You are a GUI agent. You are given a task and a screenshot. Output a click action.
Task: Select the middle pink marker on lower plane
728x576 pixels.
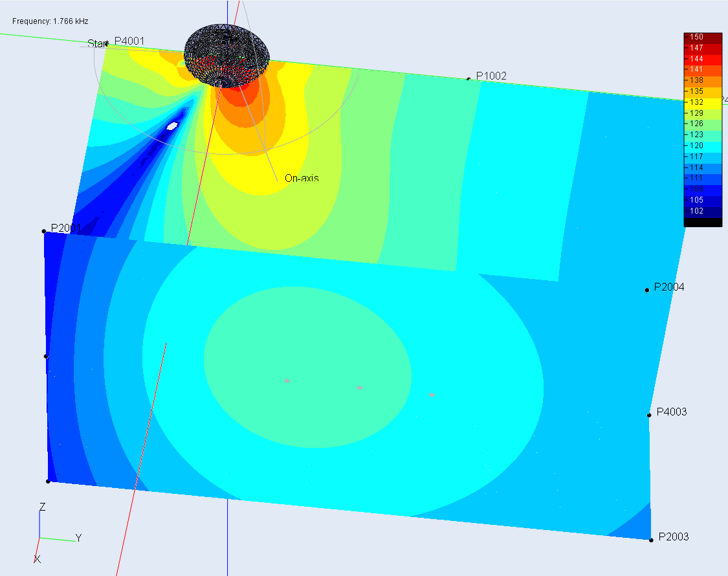359,388
